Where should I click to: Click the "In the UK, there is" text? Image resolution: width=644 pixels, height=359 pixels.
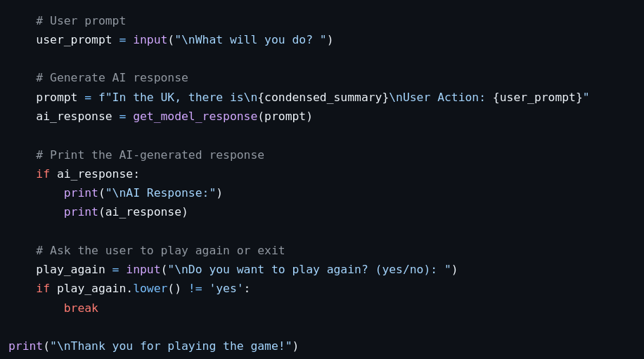point(177,98)
